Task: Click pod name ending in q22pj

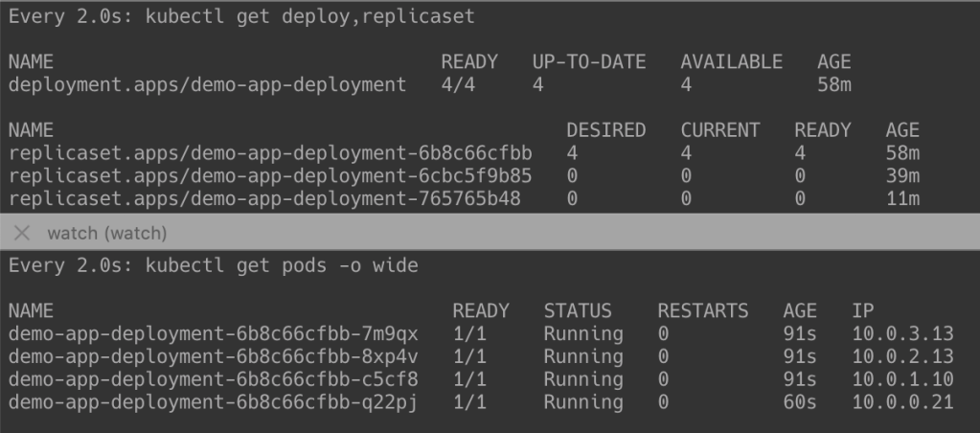Action: pyautogui.click(x=213, y=401)
